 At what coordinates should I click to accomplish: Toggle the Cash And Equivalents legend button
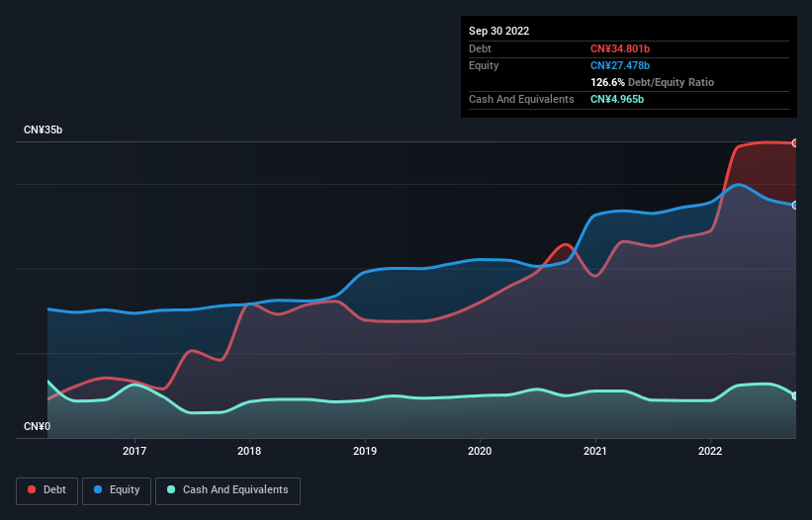coord(227,490)
